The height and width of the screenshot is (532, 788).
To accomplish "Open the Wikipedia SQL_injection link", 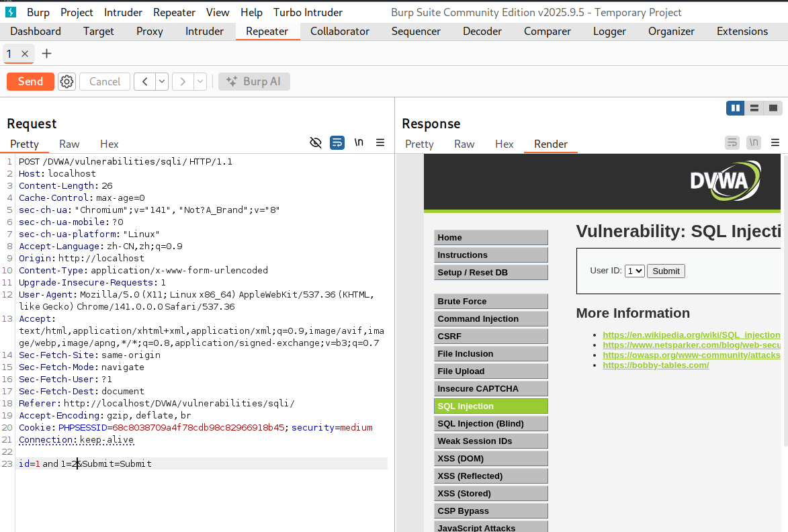I will 691,335.
